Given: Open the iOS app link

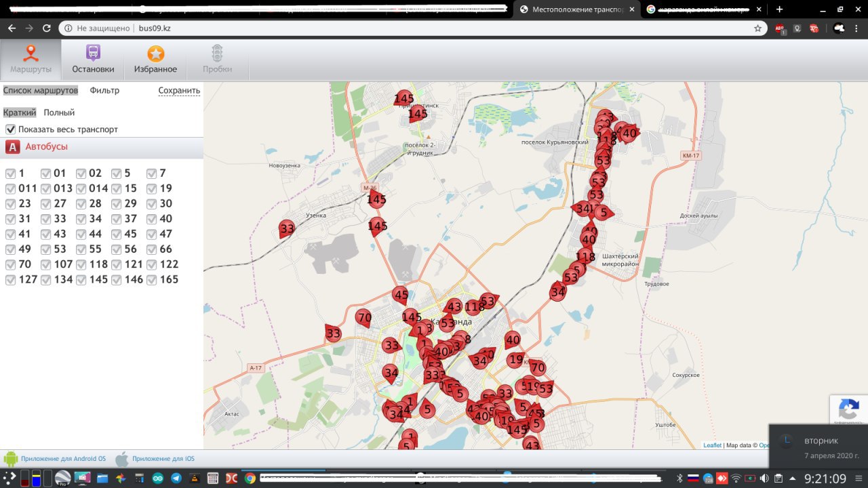Looking at the screenshot, I should 163,459.
